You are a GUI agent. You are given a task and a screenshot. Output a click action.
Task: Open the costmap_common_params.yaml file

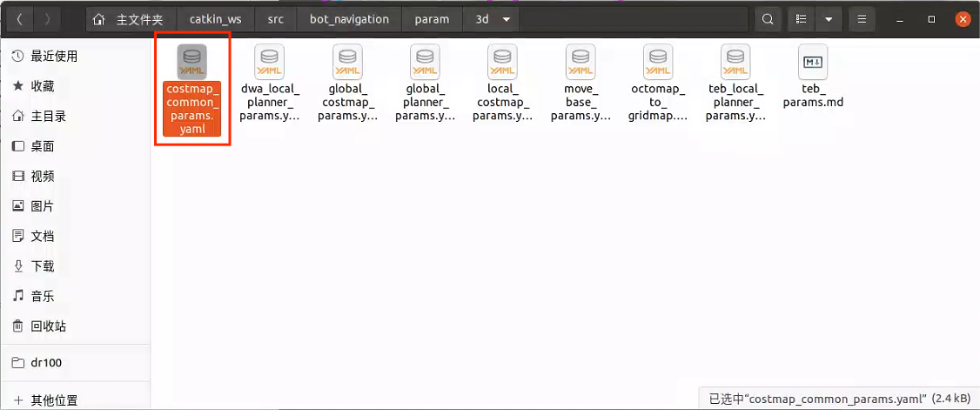[191, 62]
